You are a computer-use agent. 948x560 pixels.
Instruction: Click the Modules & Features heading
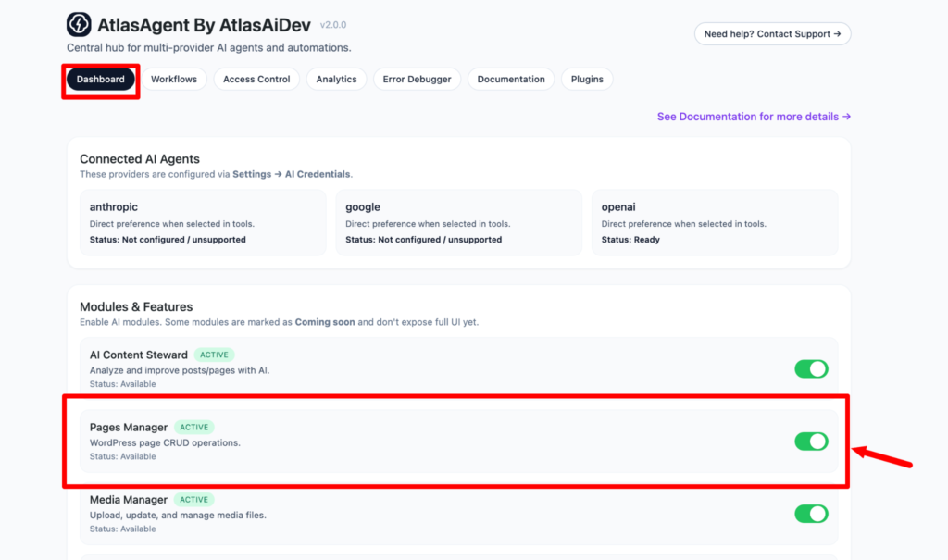[x=136, y=306]
